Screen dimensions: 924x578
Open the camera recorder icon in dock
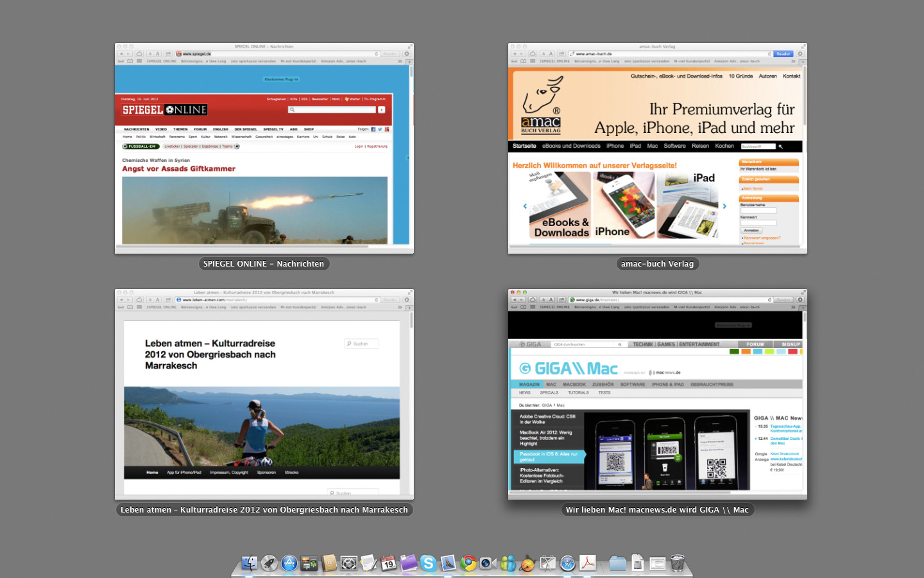pyautogui.click(x=488, y=563)
